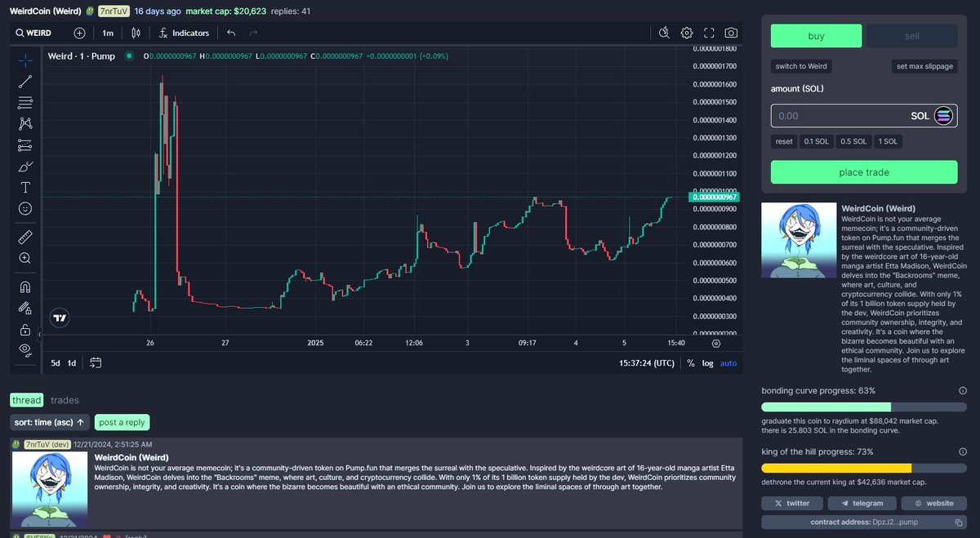
Task: Open the time zone menu showing 15:37:24 (UTC)
Action: (x=647, y=363)
